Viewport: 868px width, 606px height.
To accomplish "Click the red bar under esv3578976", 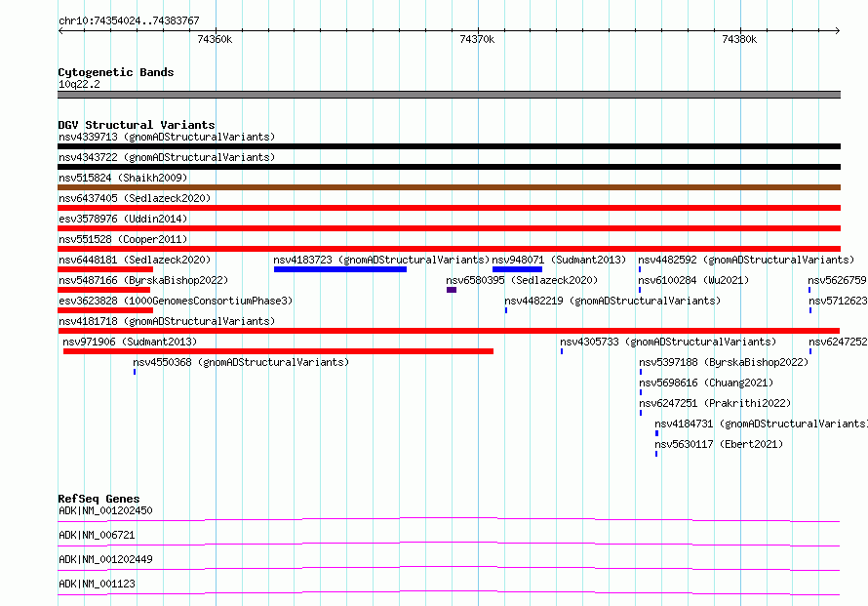I will pos(449,228).
